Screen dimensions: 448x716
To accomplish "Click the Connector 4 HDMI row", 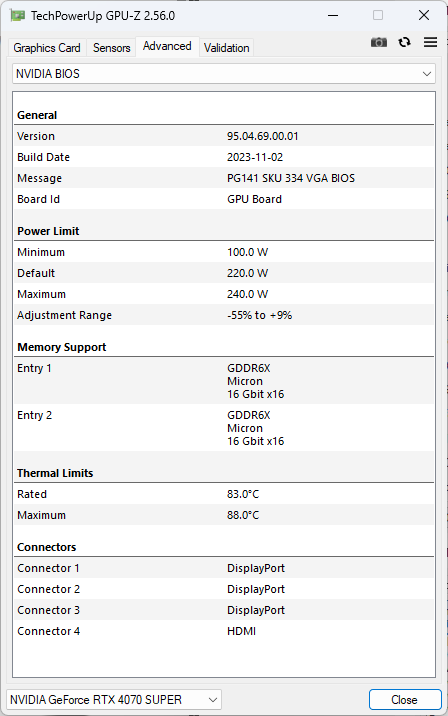I will click(x=224, y=631).
